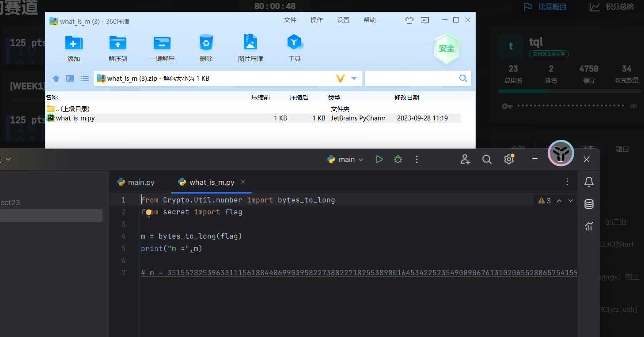Open the 积分总榜 leaderboard link
This screenshot has width=644, height=337.
(x=612, y=7)
